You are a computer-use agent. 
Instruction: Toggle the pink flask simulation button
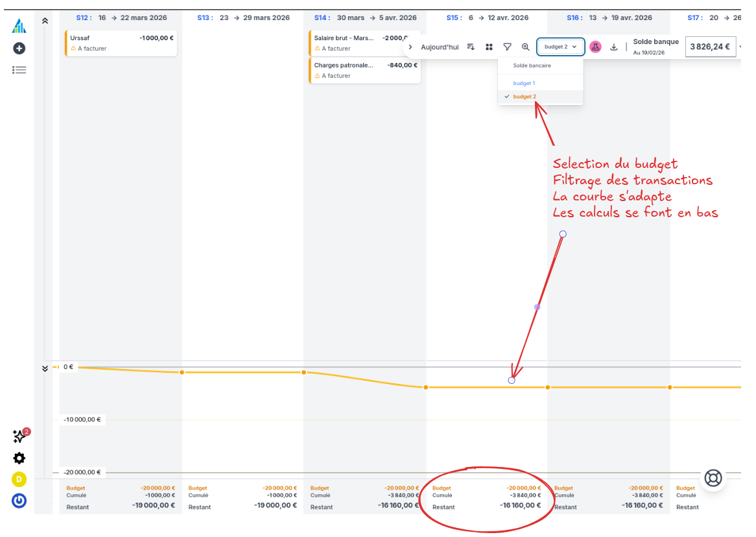pos(595,47)
